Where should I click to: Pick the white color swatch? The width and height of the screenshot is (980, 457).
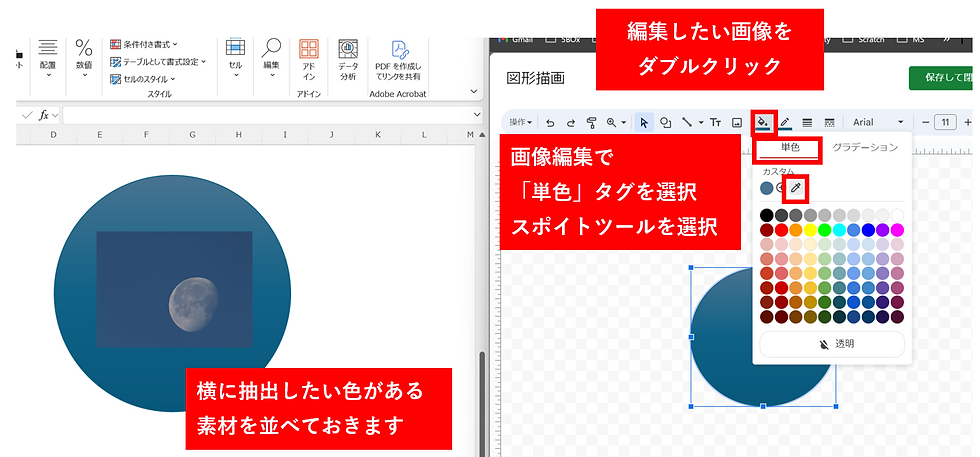(x=898, y=215)
